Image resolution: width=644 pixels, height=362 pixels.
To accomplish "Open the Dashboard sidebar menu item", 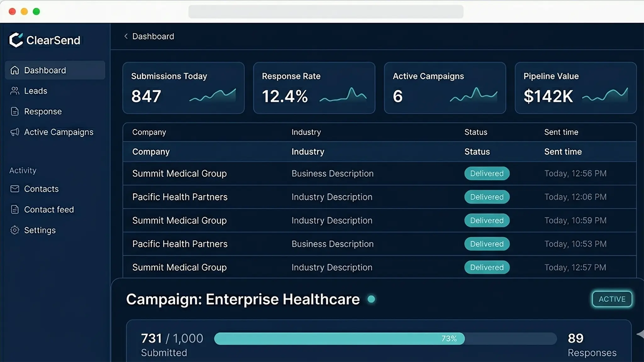I will 55,70.
